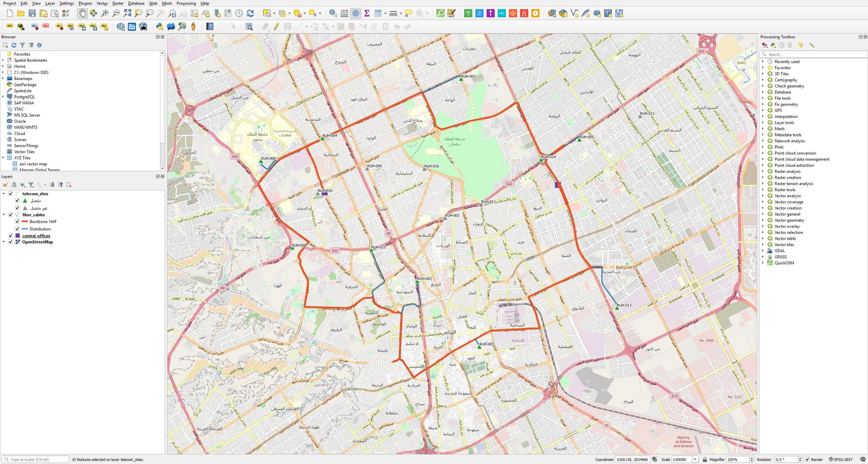The image size is (868, 464).
Task: Save project with floppy disk icon
Action: (32, 14)
